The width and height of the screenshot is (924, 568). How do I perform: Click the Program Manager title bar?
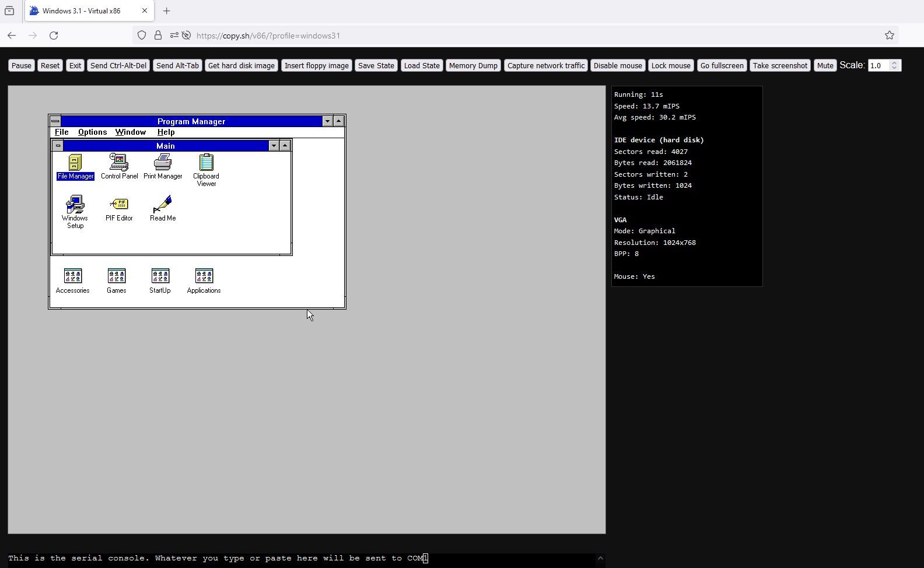pos(191,121)
